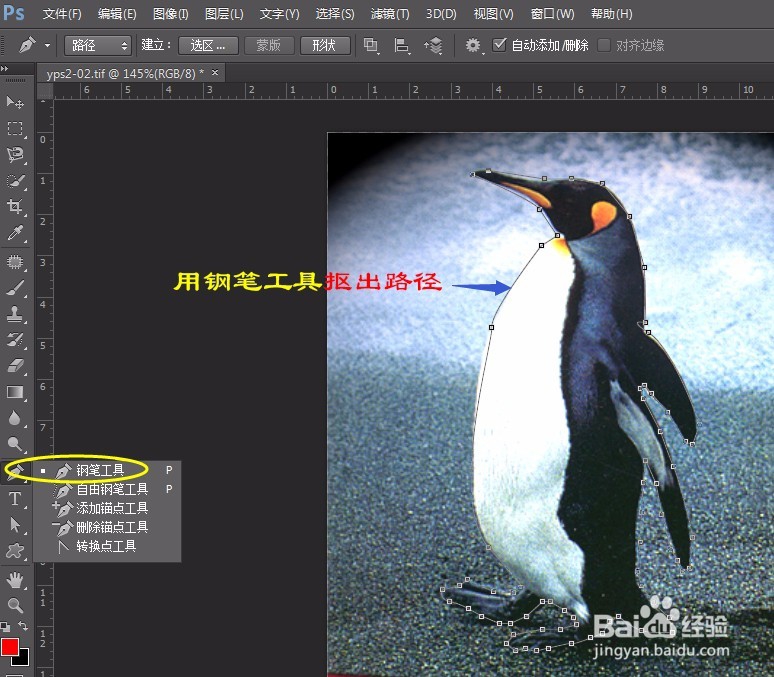The height and width of the screenshot is (677, 774).
Task: Open the pen tool preset picker arrow
Action: point(47,45)
